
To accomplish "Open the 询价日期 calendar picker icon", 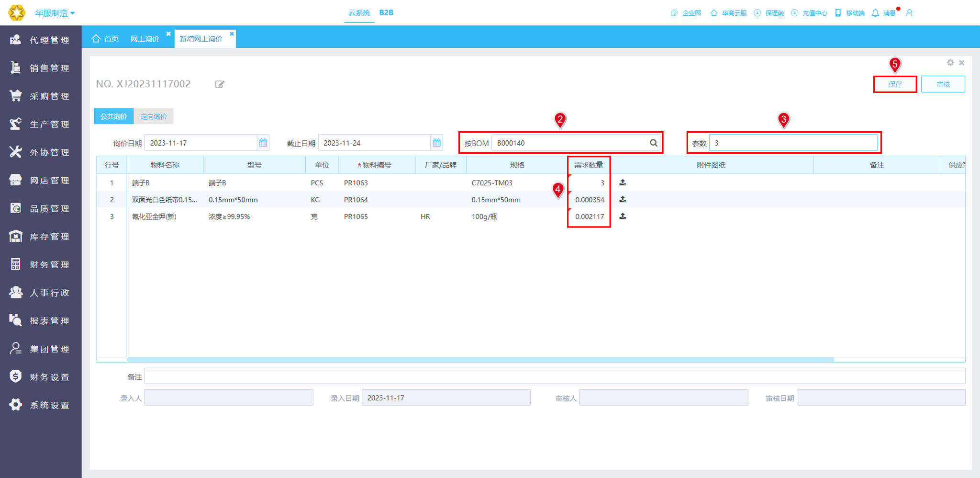I will tap(263, 143).
